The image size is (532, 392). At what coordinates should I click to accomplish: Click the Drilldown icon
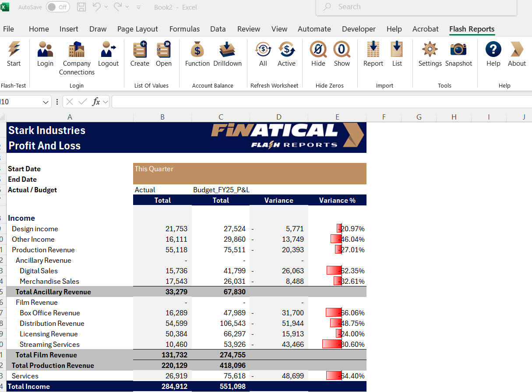point(227,49)
